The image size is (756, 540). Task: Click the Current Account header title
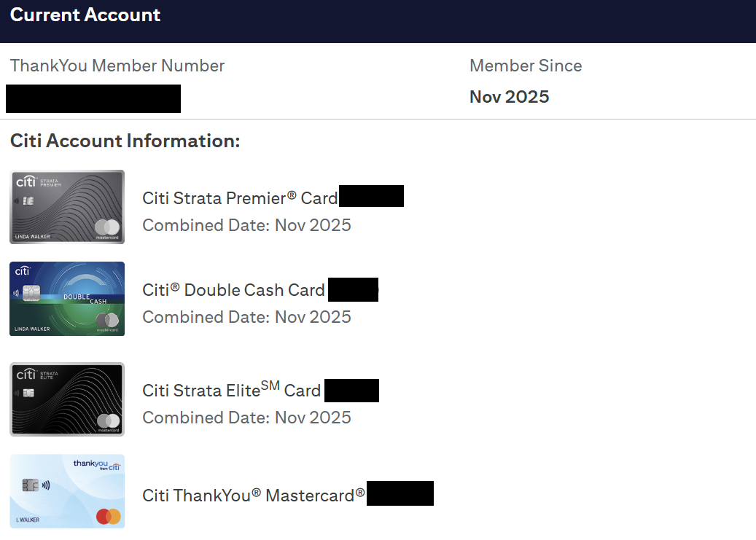[x=85, y=15]
